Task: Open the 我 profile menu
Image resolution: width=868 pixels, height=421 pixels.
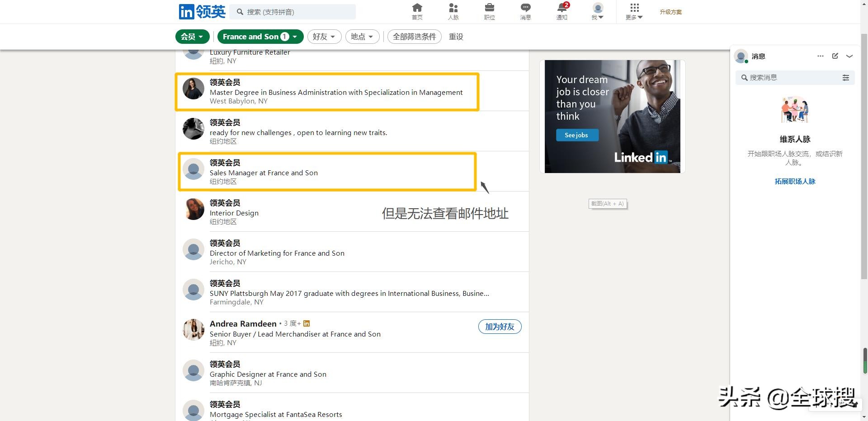Action: tap(597, 11)
